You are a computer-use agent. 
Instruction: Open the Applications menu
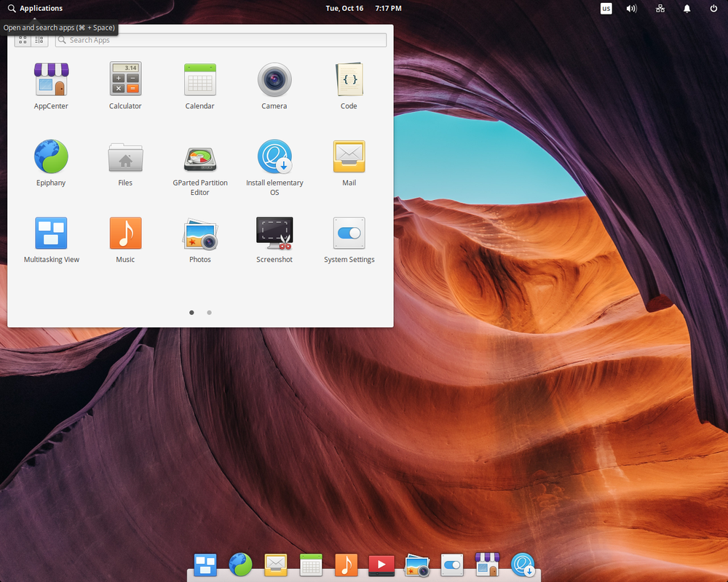tap(34, 8)
